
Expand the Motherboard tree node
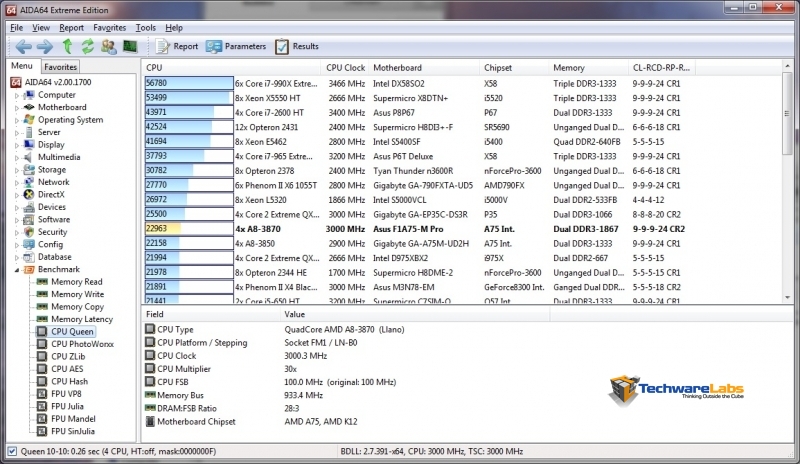(x=17, y=108)
